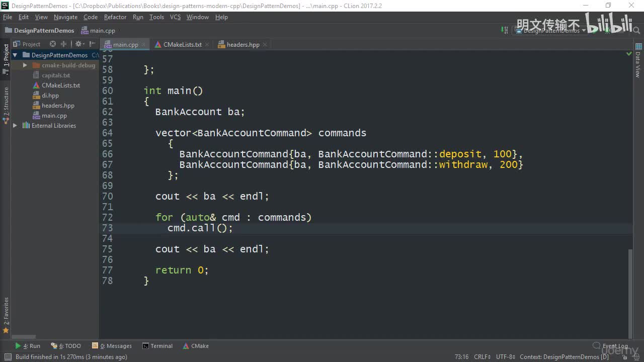This screenshot has height=362, width=644.
Task: Open the Window menu
Action: coord(198,17)
